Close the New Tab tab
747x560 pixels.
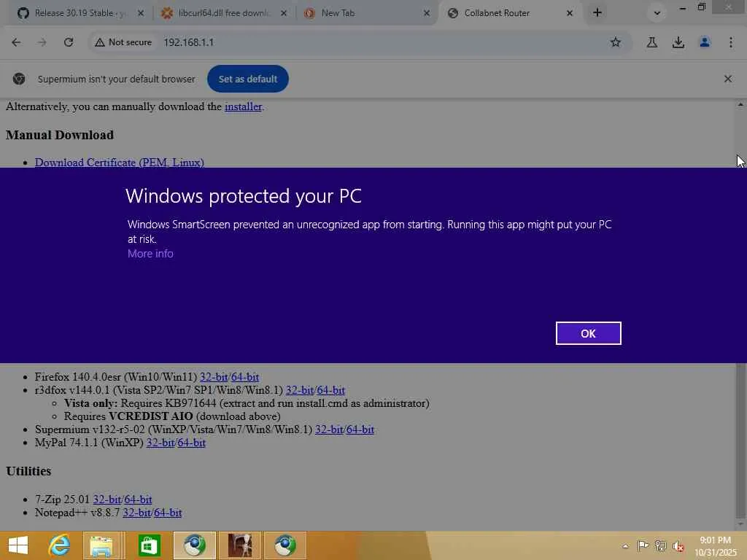[x=426, y=13]
